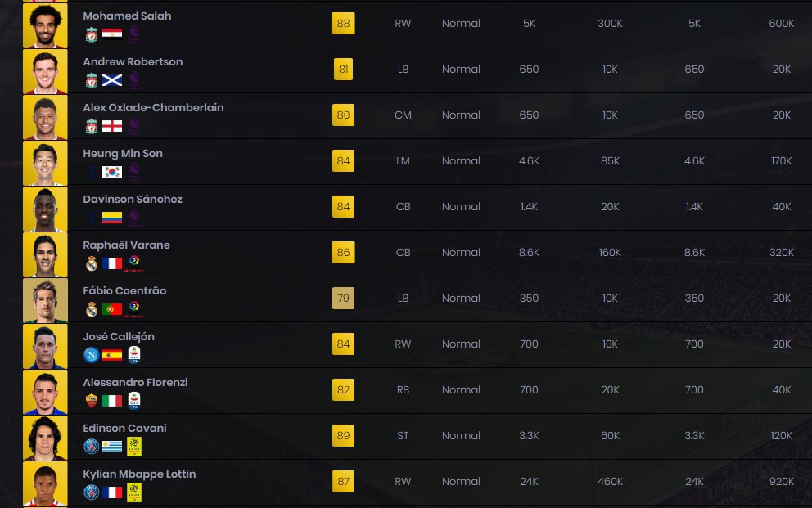Click the Egypt flag under Mohamed Salah
The image size is (812, 508).
(x=112, y=34)
